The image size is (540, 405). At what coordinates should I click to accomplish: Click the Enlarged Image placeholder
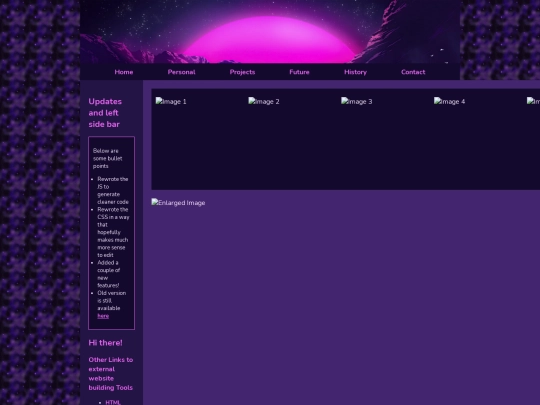click(x=178, y=202)
